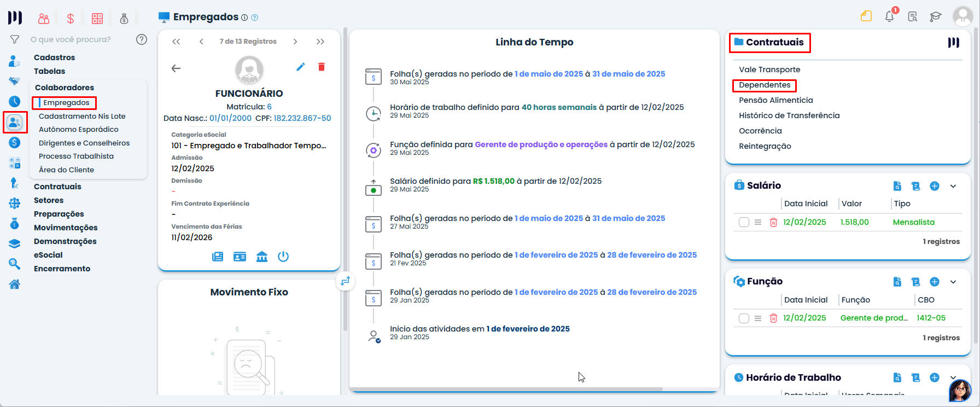Add new salary with plus icon

935,186
